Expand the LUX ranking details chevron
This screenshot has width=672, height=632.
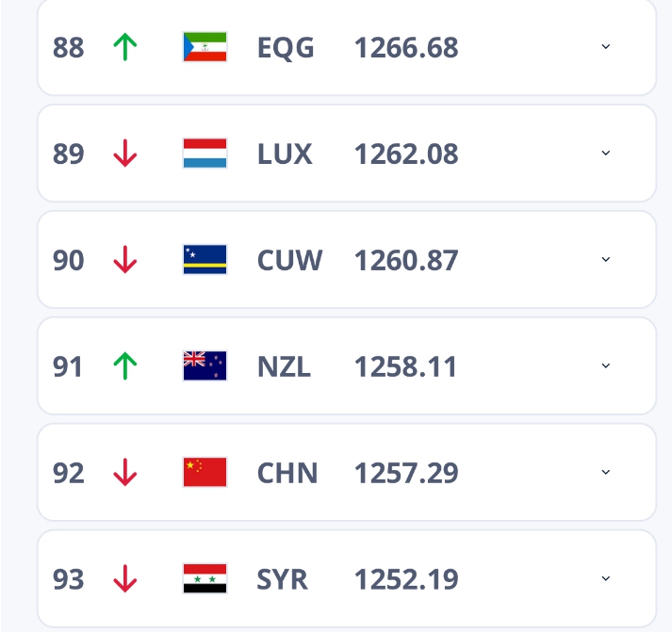click(x=606, y=154)
